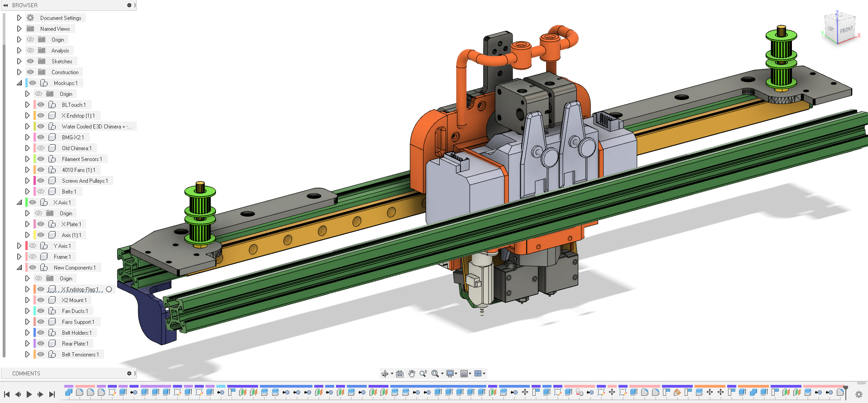
Task: Click the Zoom Window / Fit icon
Action: coord(435,374)
